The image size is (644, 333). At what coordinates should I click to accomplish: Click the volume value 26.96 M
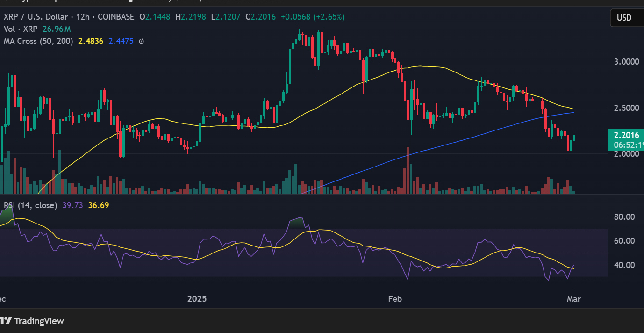click(x=56, y=29)
